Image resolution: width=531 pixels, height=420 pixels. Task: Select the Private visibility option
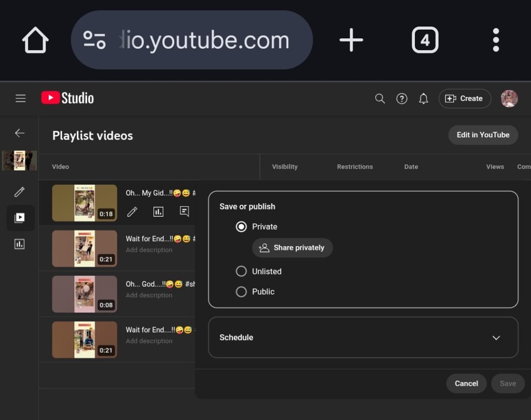point(241,227)
